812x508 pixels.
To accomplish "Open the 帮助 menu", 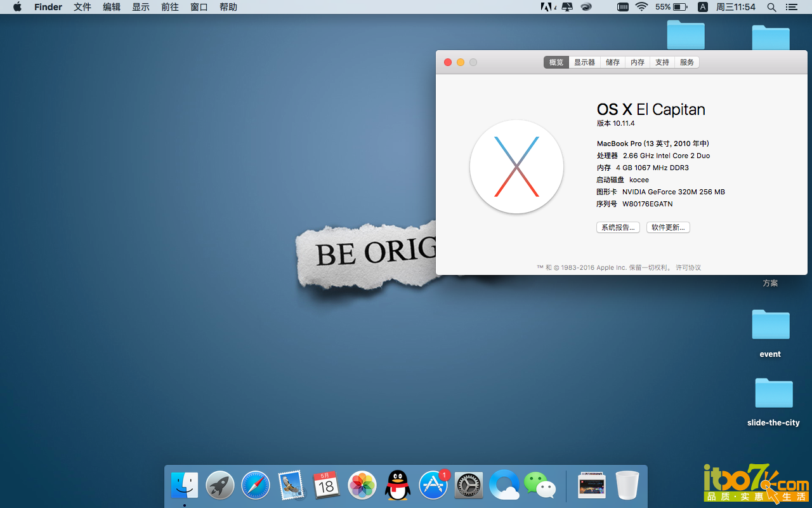I will click(x=228, y=7).
